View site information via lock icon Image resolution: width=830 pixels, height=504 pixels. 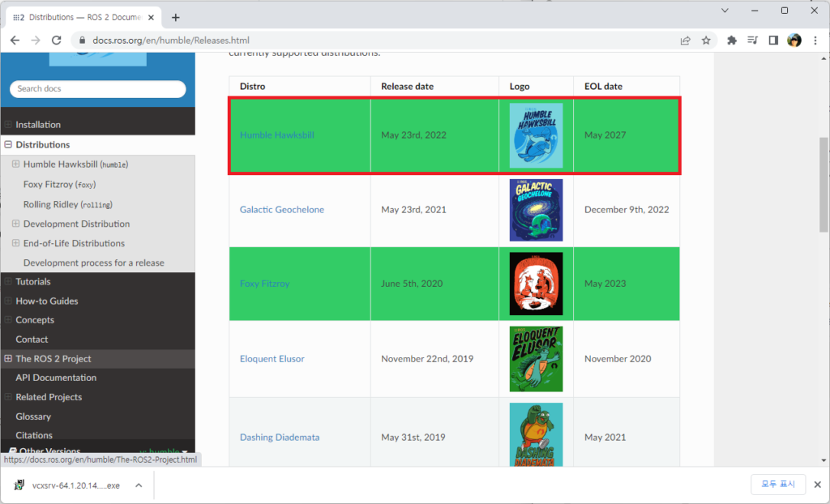click(x=82, y=41)
